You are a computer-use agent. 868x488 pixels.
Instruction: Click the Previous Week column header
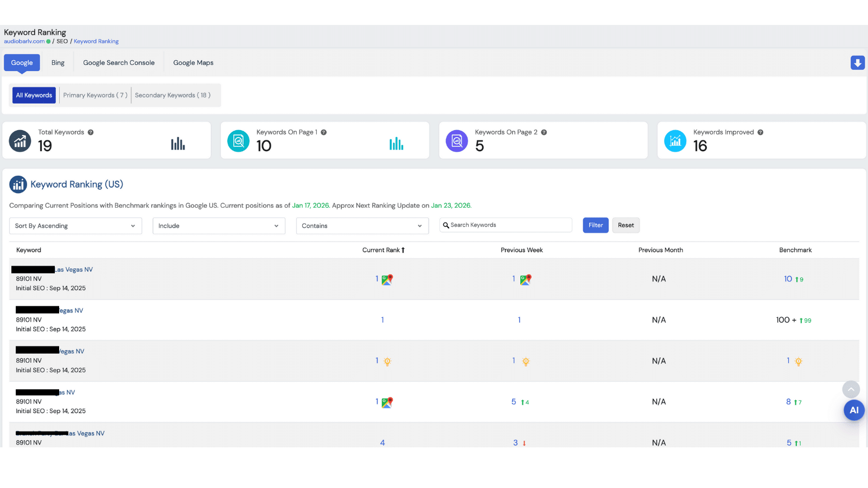click(x=522, y=251)
